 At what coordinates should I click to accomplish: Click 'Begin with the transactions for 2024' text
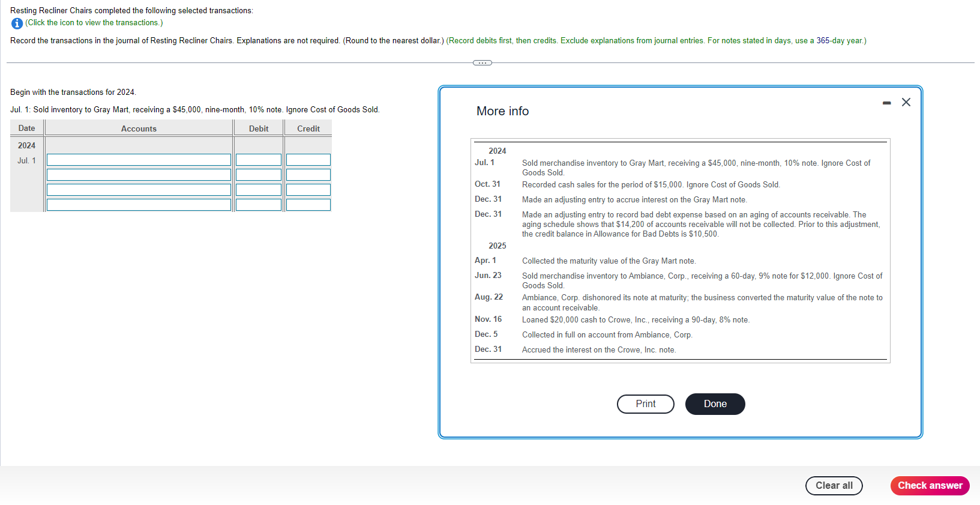pos(73,92)
